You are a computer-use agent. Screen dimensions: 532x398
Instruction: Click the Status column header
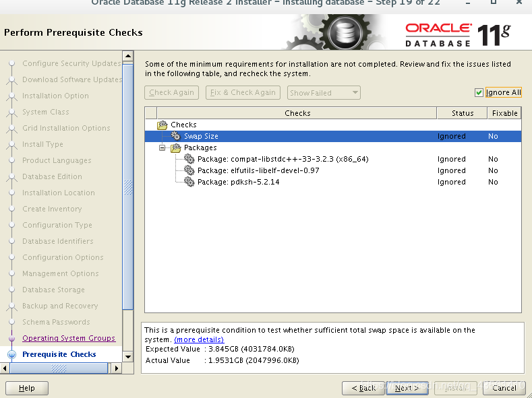click(x=462, y=113)
